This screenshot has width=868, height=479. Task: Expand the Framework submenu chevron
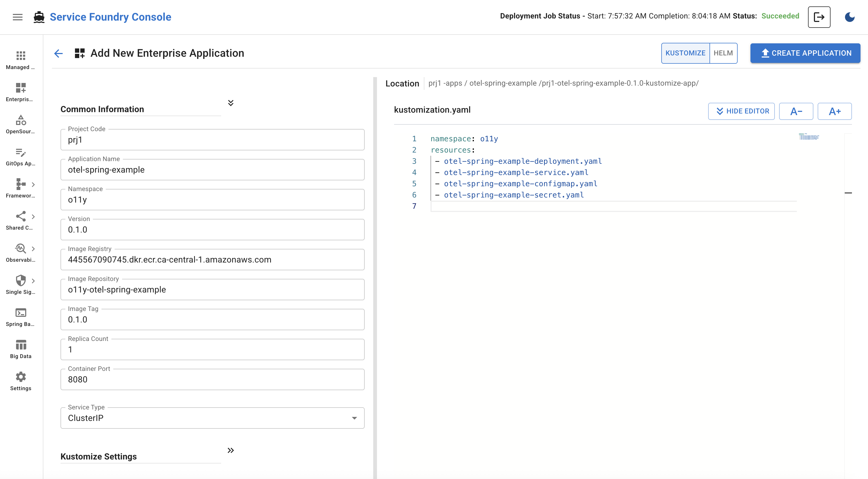tap(33, 184)
